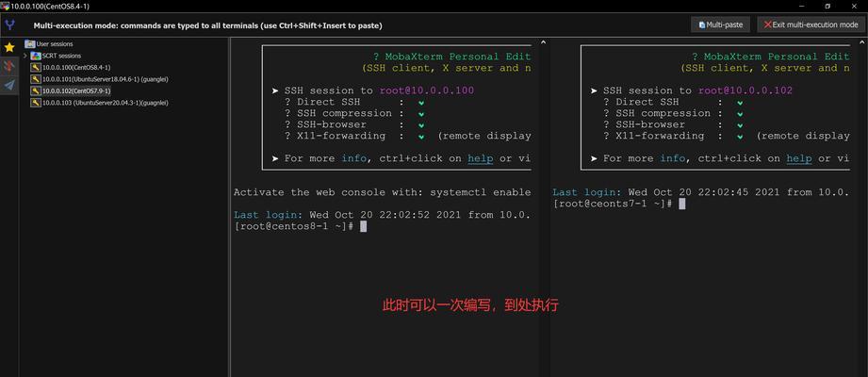Click root@10.0.0.100 in the left terminal
This screenshot has height=377, width=868.
pos(427,90)
